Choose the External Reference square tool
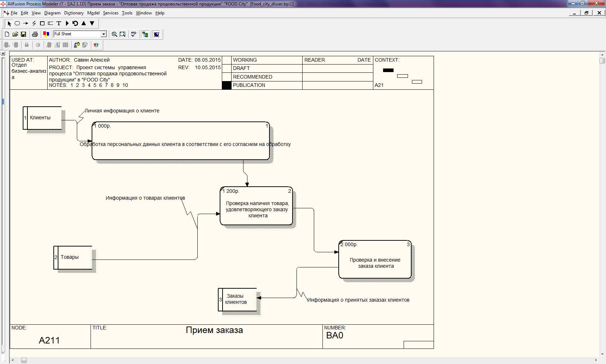This screenshot has width=606, height=364. [x=42, y=23]
